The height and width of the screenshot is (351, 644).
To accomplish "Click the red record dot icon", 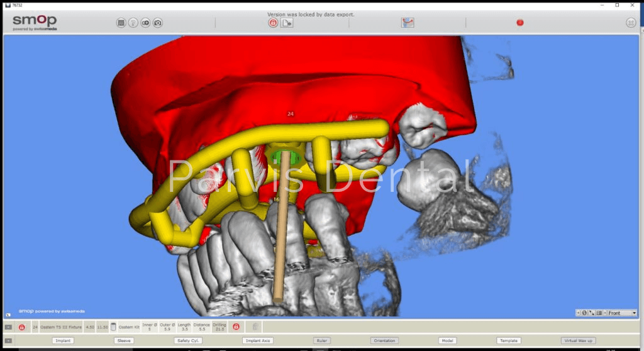I will pos(520,23).
